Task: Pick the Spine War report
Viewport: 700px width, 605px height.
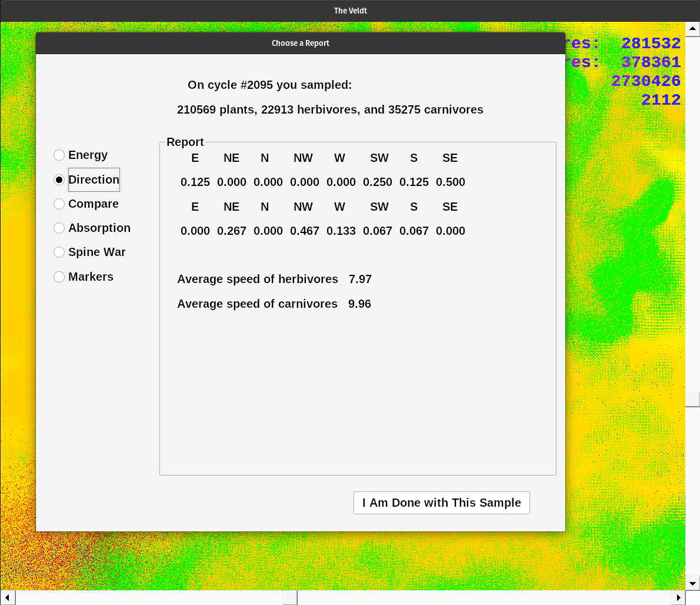Action: click(x=59, y=252)
